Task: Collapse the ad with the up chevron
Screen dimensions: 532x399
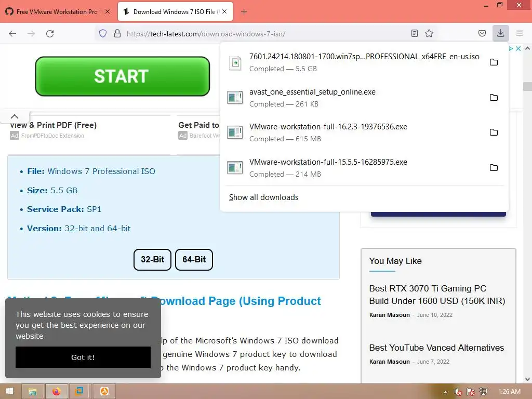Action: click(x=15, y=116)
